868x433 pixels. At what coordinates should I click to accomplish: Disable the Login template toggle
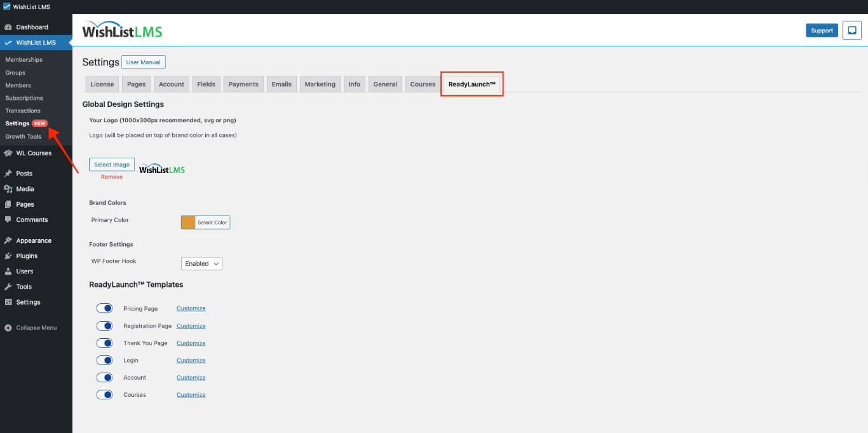[x=104, y=361]
